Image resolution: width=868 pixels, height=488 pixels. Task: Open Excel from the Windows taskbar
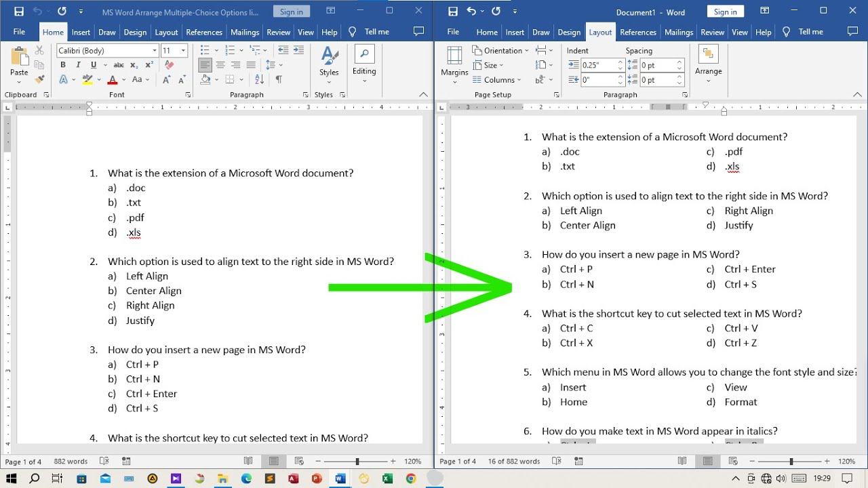(387, 479)
